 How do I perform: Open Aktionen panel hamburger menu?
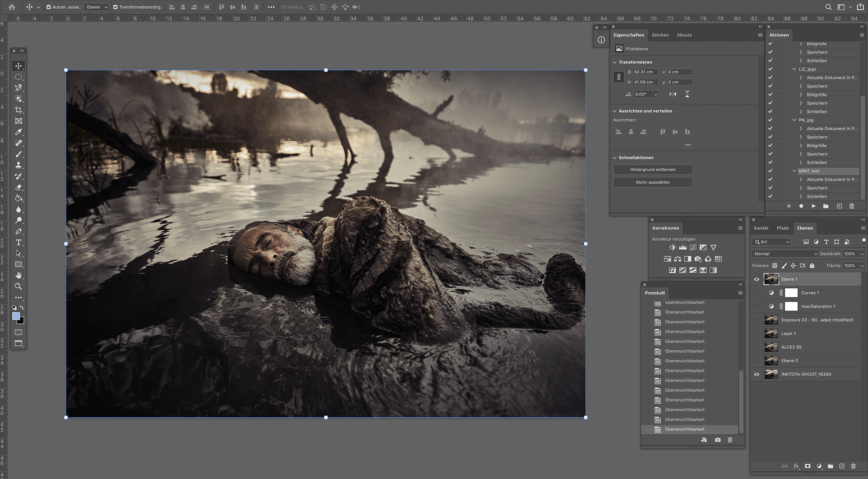(862, 35)
